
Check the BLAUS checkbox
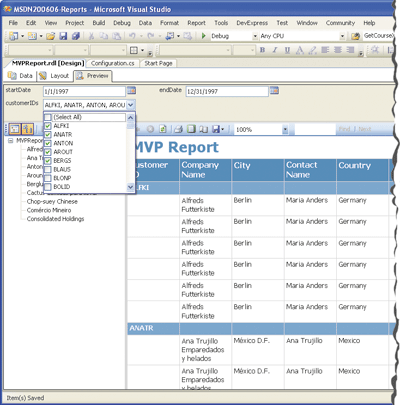coord(48,169)
